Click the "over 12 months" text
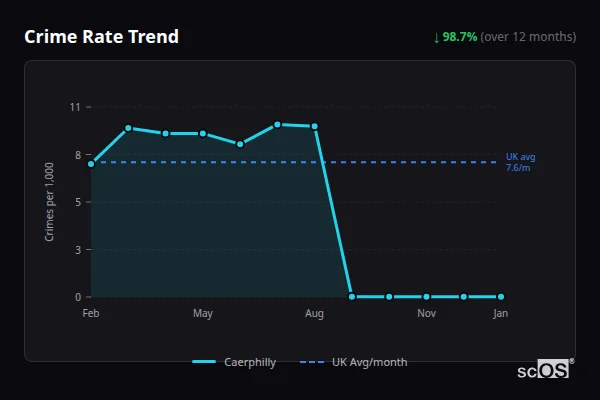Viewport: 600px width, 400px height. point(528,37)
